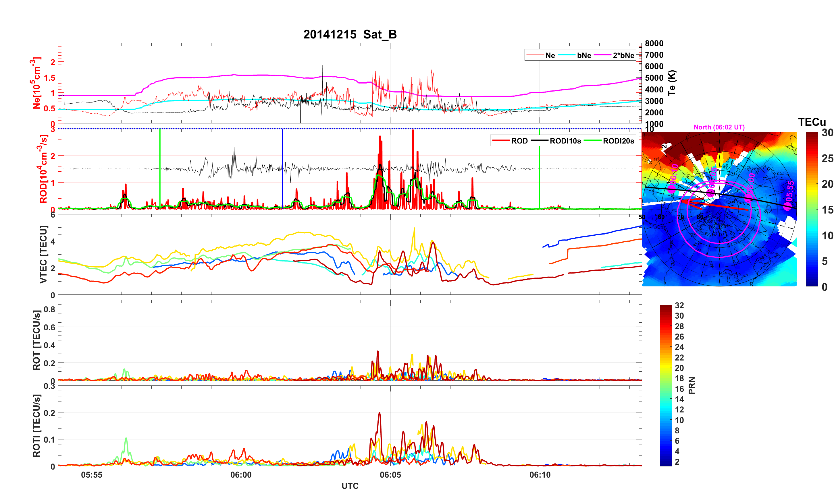Click the red ROD legend line sample
The height and width of the screenshot is (504, 834).
click(x=501, y=141)
